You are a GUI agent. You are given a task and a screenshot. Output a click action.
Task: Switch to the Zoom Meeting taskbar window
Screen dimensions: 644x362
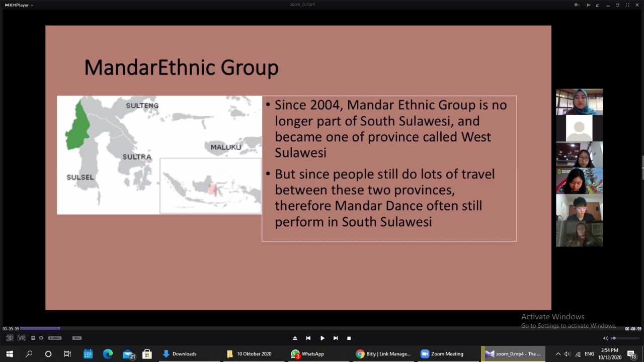pyautogui.click(x=442, y=354)
